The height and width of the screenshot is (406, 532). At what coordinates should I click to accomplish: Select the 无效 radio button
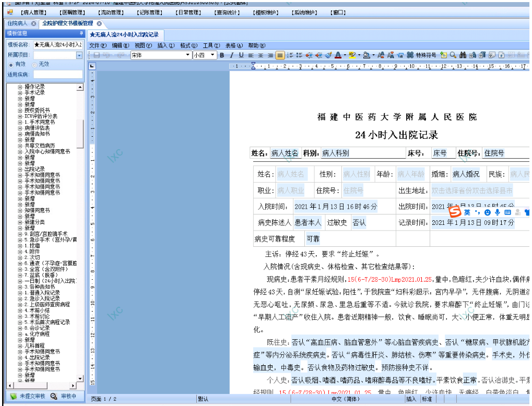pyautogui.click(x=34, y=64)
